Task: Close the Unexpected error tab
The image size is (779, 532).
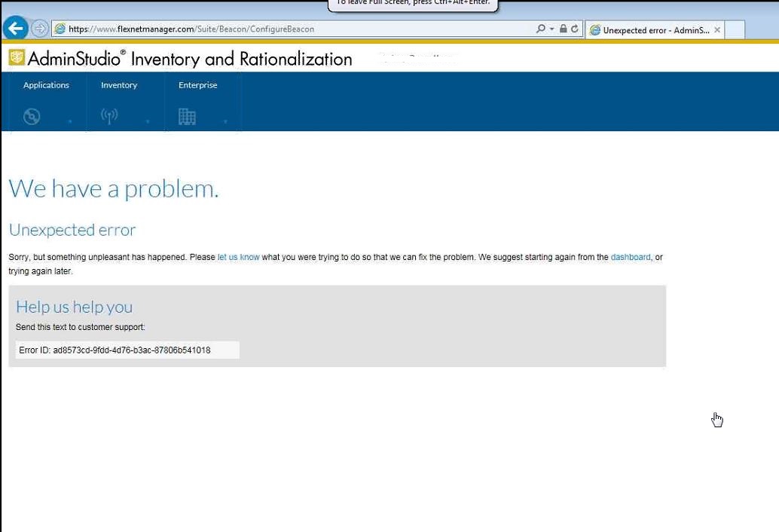Action: (717, 30)
